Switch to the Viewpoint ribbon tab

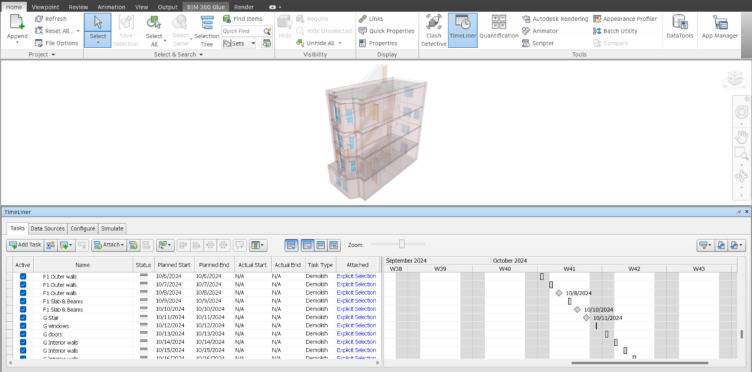coord(45,7)
